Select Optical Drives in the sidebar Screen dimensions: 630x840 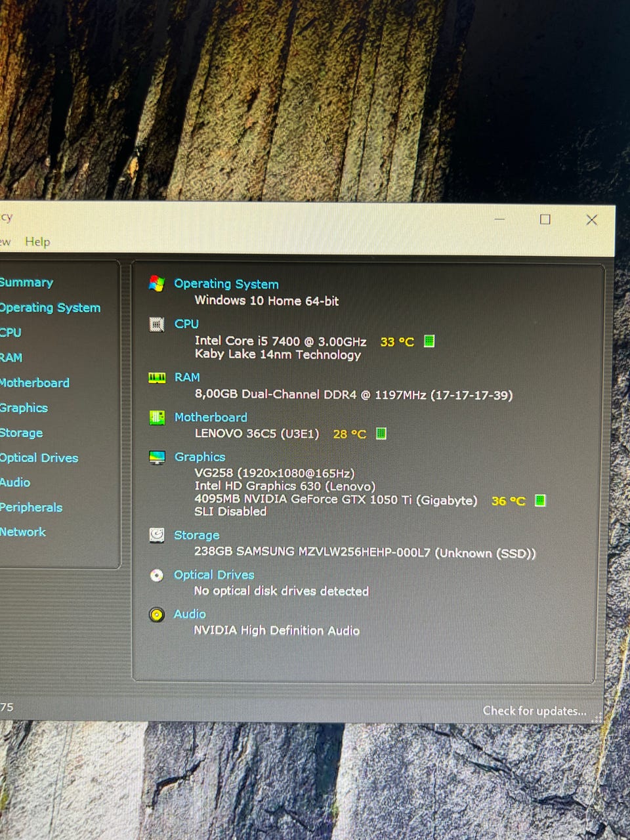39,458
